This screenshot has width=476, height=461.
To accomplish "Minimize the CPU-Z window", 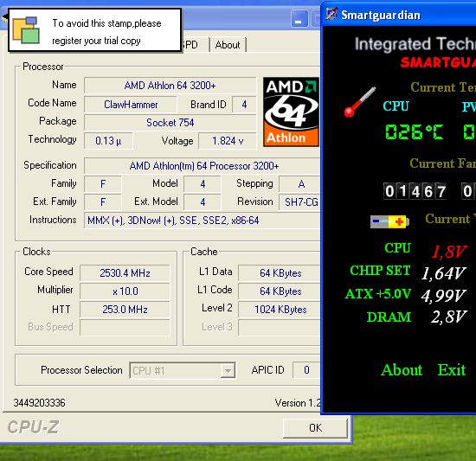I will (299, 18).
